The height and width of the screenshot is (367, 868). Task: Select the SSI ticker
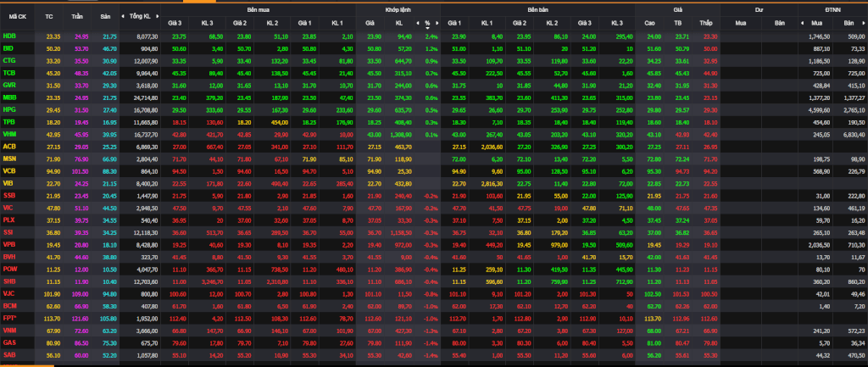point(8,232)
